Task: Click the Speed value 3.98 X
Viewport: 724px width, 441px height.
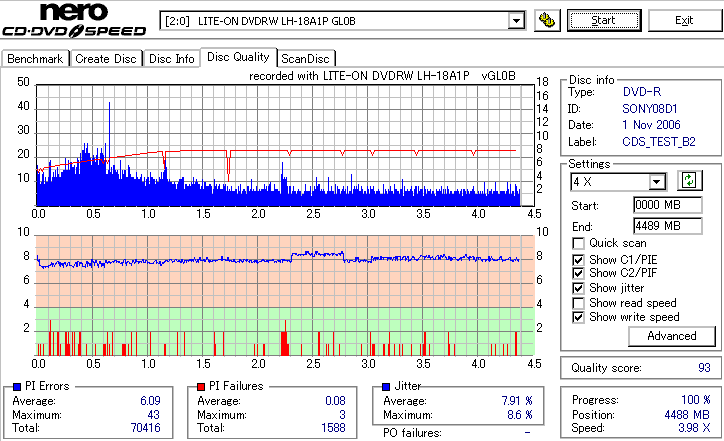Action: pos(694,428)
